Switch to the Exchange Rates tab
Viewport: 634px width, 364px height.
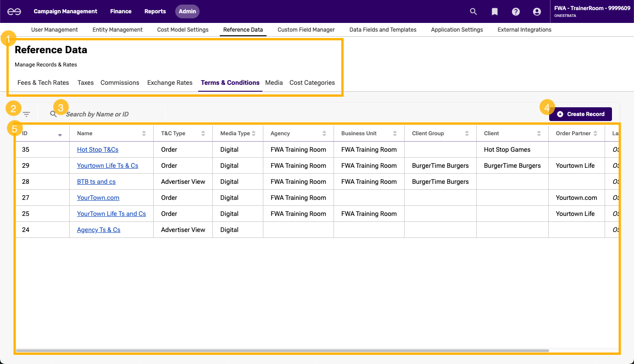click(170, 83)
